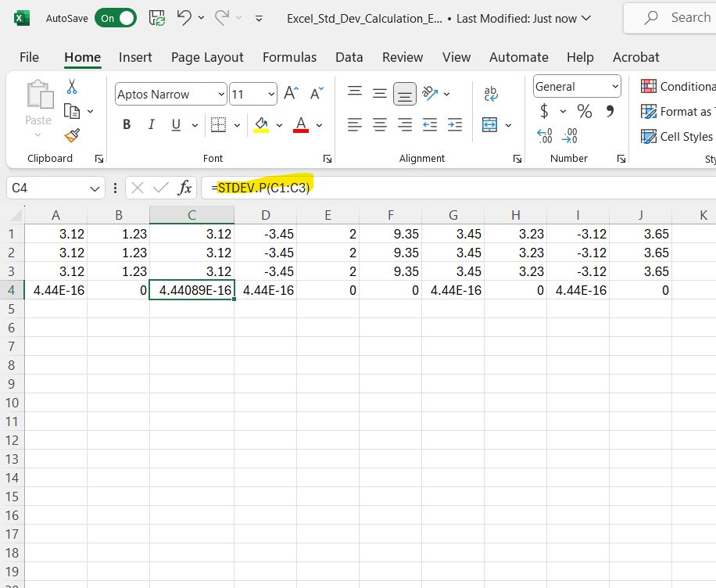
Task: Open Customize Quick Access Toolbar menu
Action: click(x=259, y=19)
